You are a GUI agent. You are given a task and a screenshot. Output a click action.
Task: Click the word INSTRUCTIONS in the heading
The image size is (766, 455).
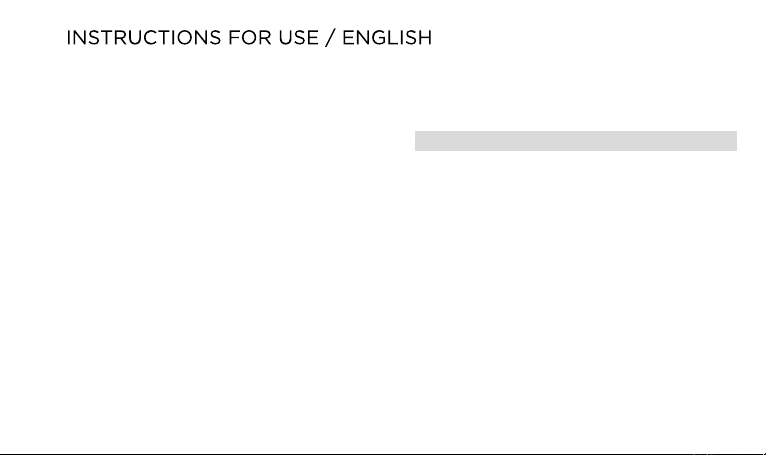tap(144, 38)
